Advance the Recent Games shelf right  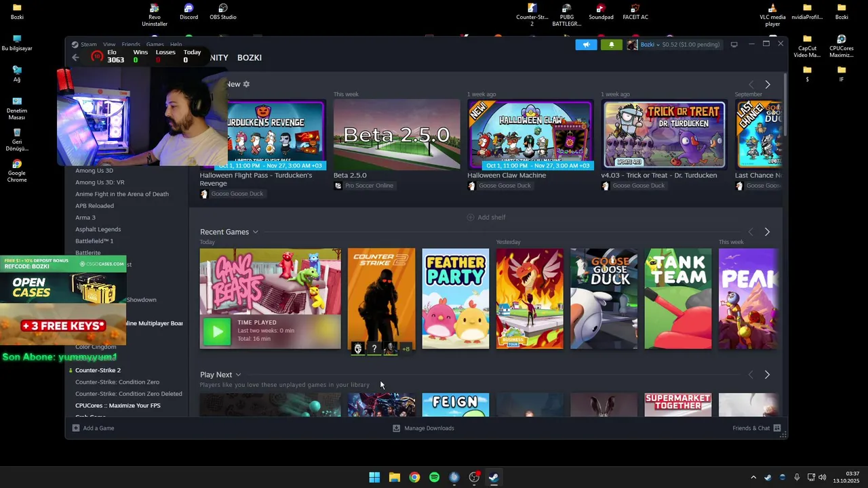tap(767, 232)
